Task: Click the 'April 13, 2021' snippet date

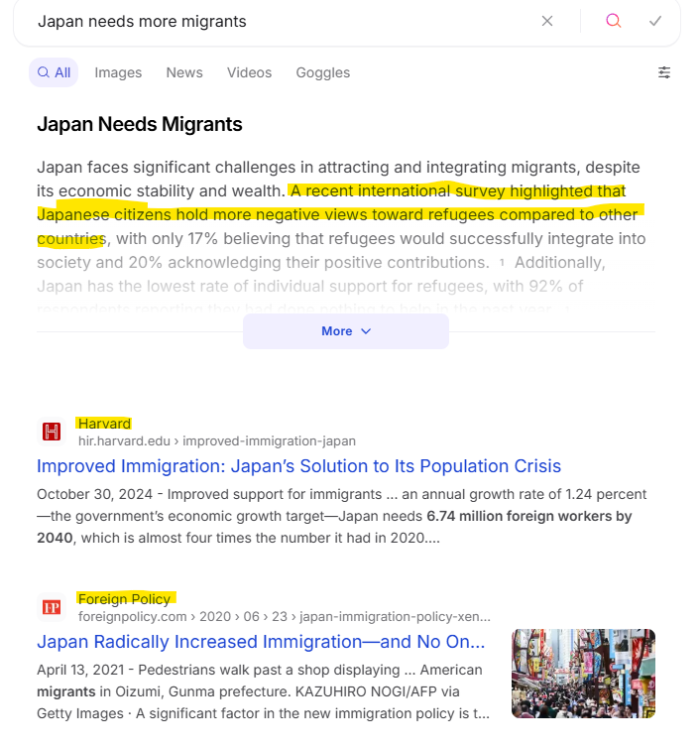Action: pyautogui.click(x=80, y=670)
